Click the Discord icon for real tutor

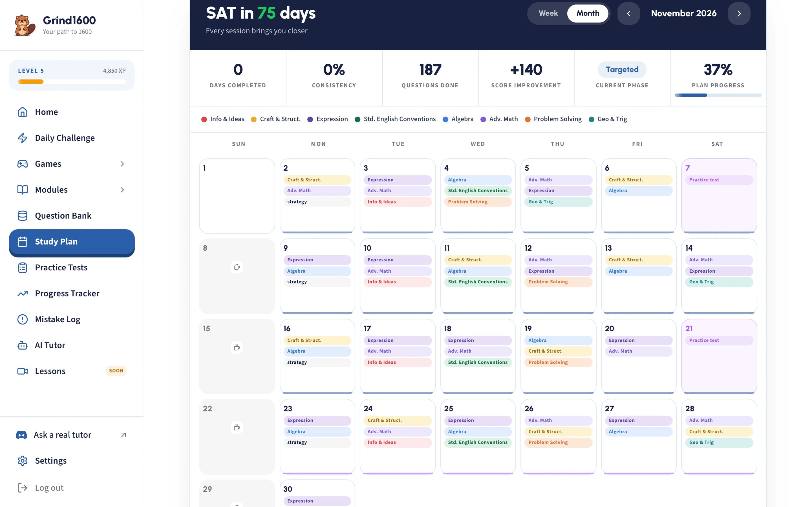(x=21, y=435)
